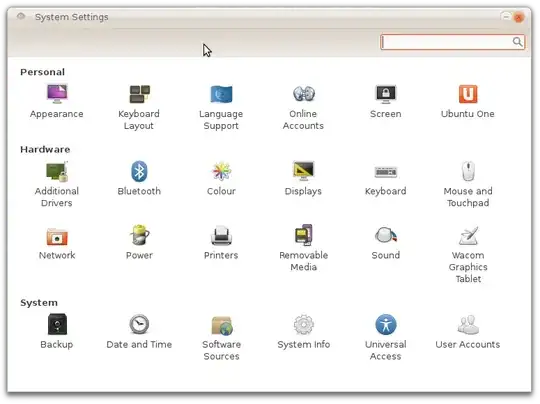Open the Appearance settings icon
The image size is (540, 404).
coord(57,93)
